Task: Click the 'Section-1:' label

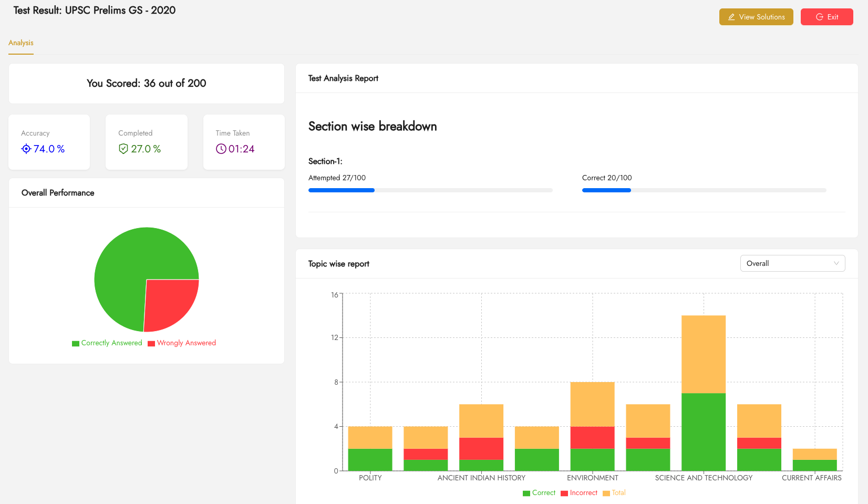Action: (x=325, y=161)
